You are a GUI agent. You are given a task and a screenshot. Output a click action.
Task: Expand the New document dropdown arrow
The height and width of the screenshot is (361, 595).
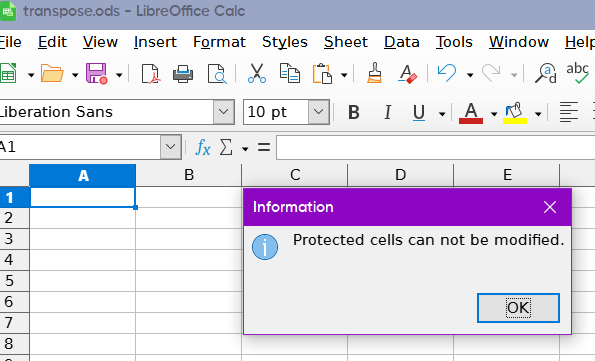point(31,75)
